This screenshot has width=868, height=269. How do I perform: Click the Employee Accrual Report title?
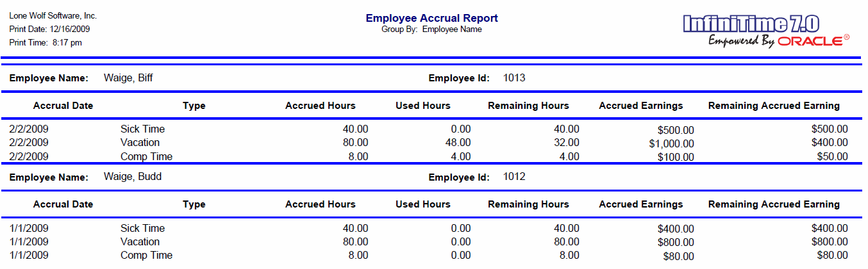click(431, 18)
